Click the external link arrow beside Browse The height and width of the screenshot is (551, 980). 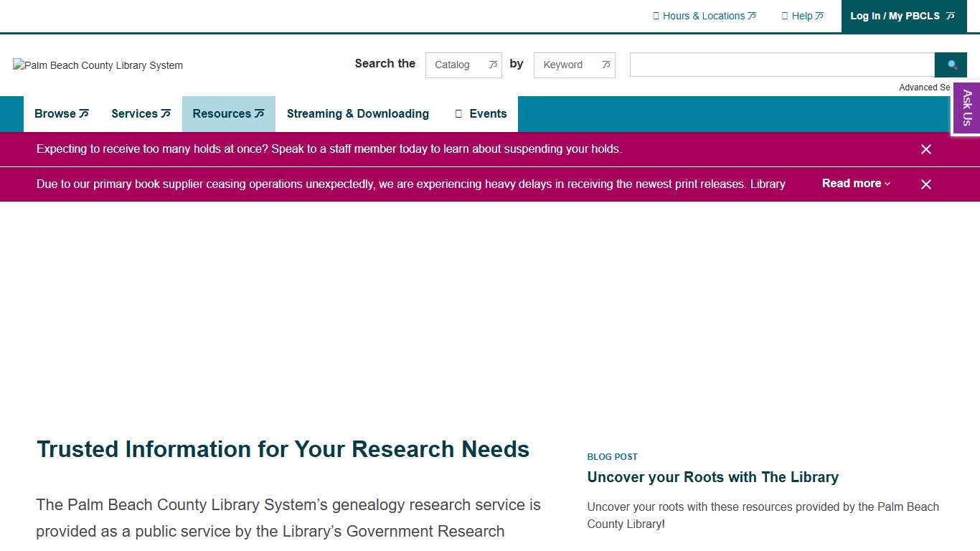coord(84,113)
